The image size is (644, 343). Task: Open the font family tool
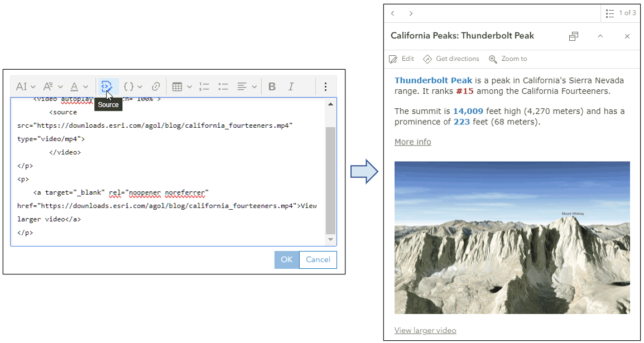tap(49, 86)
